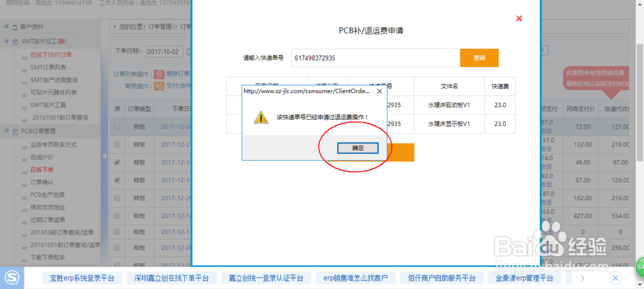Open SMT生产进度查询 in sidebar
The width and height of the screenshot is (644, 289).
[54, 80]
